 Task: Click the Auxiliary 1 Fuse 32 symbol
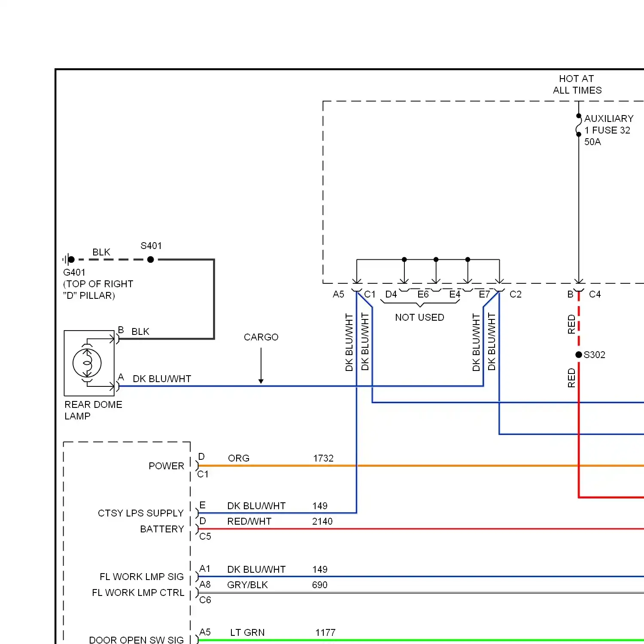point(578,125)
